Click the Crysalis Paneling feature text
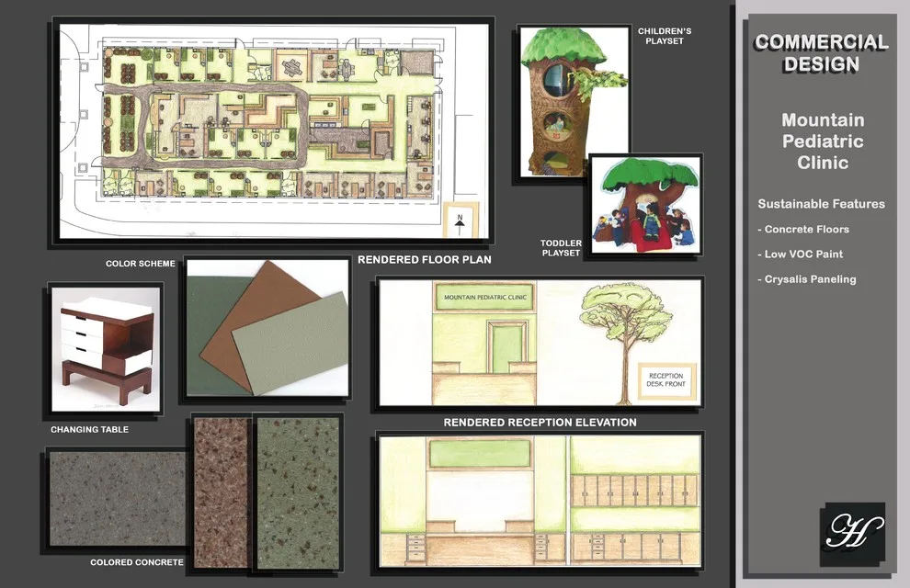The image size is (910, 588). (807, 279)
